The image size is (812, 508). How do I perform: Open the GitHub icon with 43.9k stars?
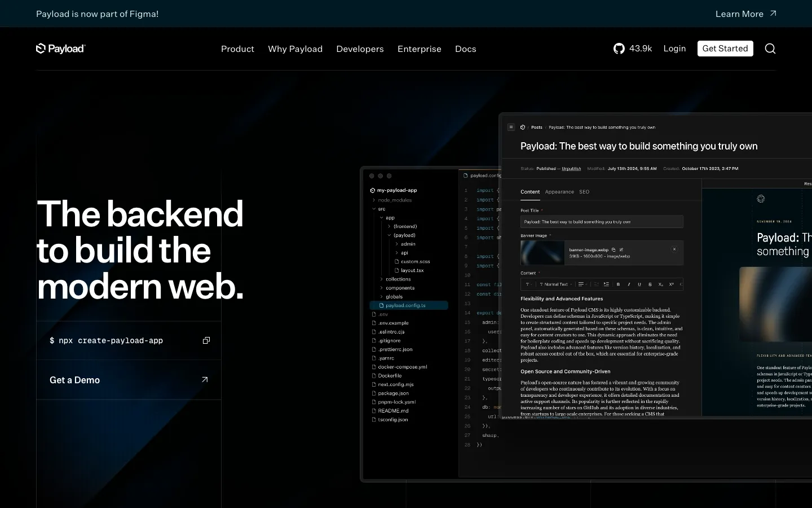619,49
